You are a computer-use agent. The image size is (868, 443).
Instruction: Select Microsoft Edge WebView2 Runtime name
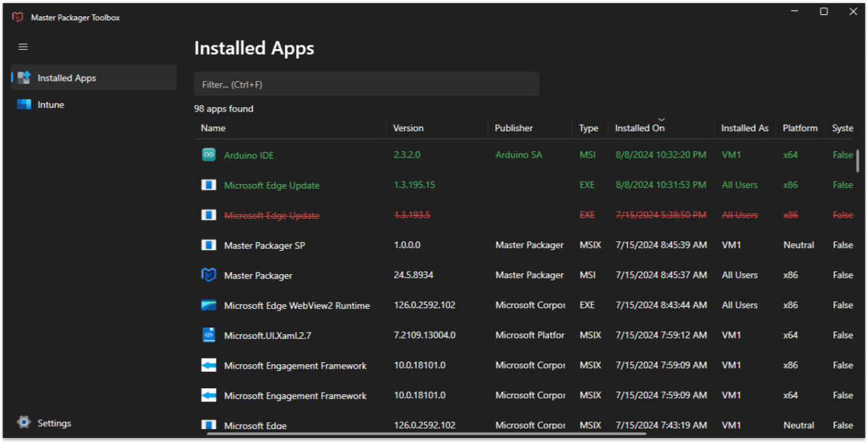297,306
